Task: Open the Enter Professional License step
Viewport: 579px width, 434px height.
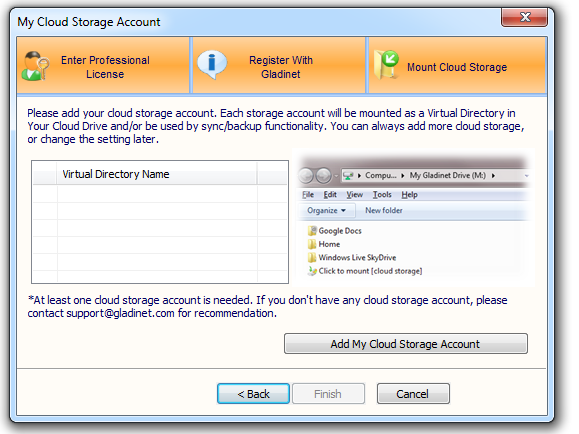Action: pos(103,65)
